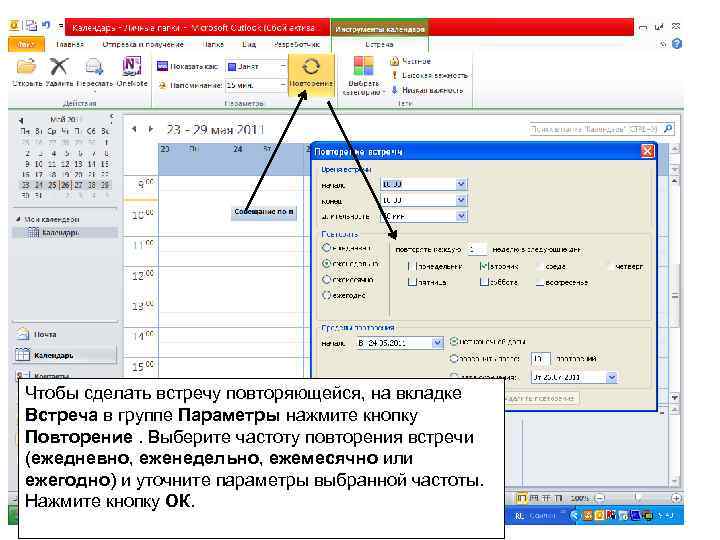Screen dimensions: 720x540
Task: Open the recurrence range start date dropdown
Action: [437, 343]
